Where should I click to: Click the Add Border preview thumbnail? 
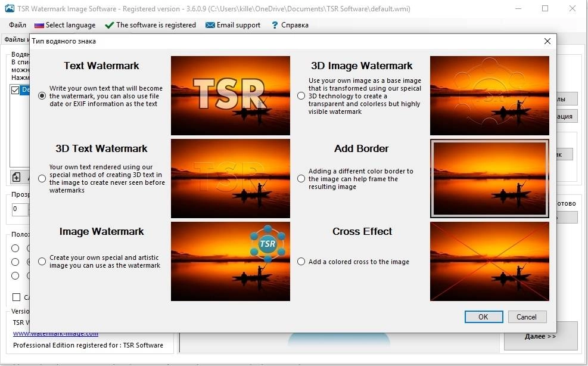coord(489,179)
